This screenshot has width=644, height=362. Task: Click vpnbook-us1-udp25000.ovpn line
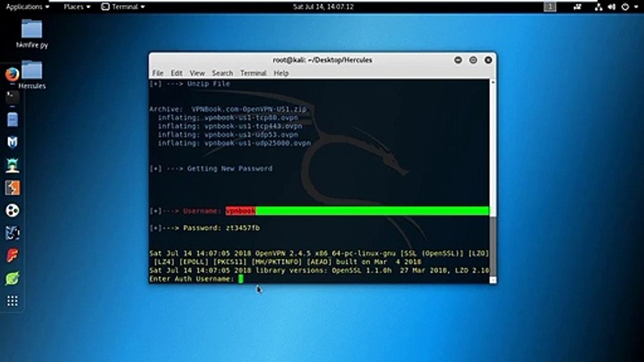[x=234, y=143]
